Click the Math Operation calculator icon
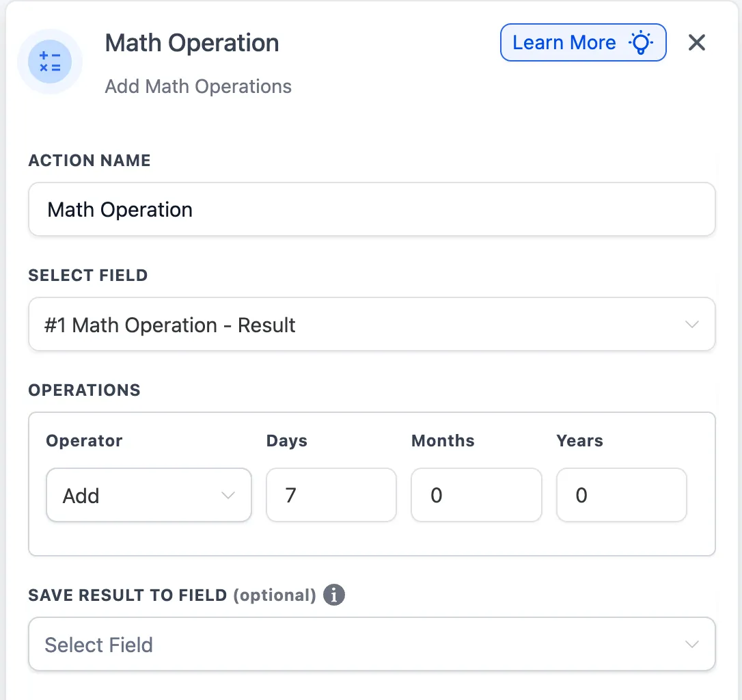 (50, 62)
